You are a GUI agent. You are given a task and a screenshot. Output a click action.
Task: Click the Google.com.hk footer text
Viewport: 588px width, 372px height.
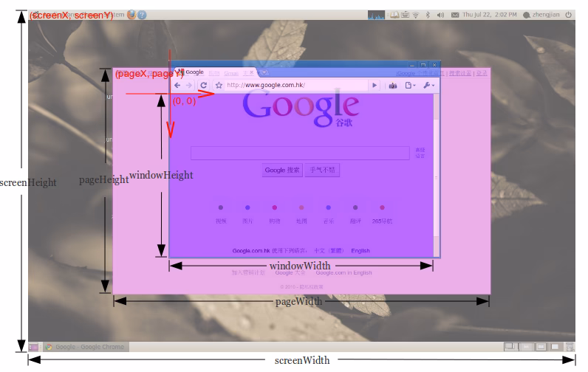[251, 251]
